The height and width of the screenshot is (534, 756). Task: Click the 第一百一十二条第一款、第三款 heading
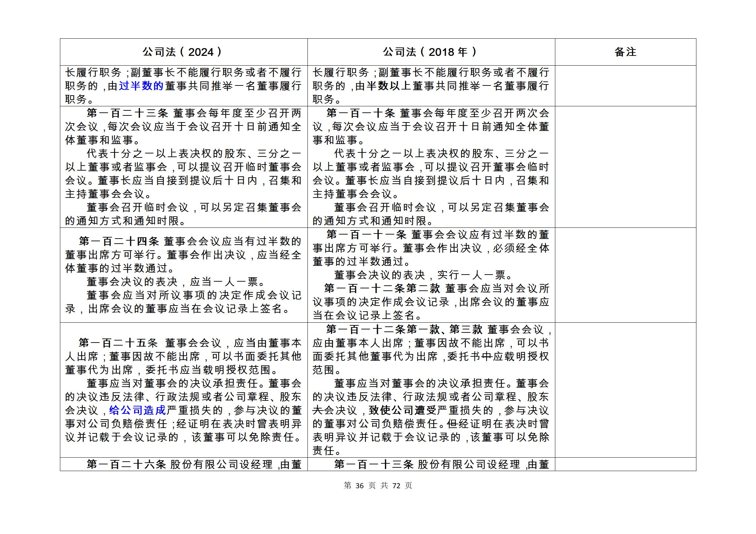404,329
